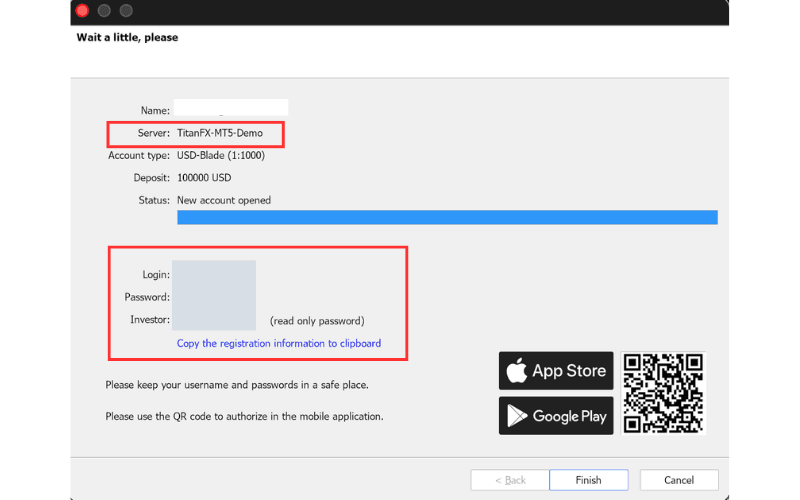The width and height of the screenshot is (800, 500).
Task: Click the Name field value
Action: coord(231,108)
